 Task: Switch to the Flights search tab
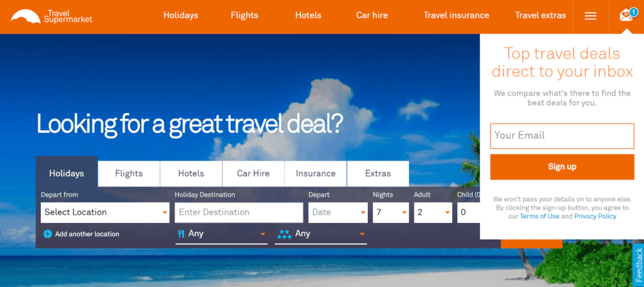click(x=129, y=173)
